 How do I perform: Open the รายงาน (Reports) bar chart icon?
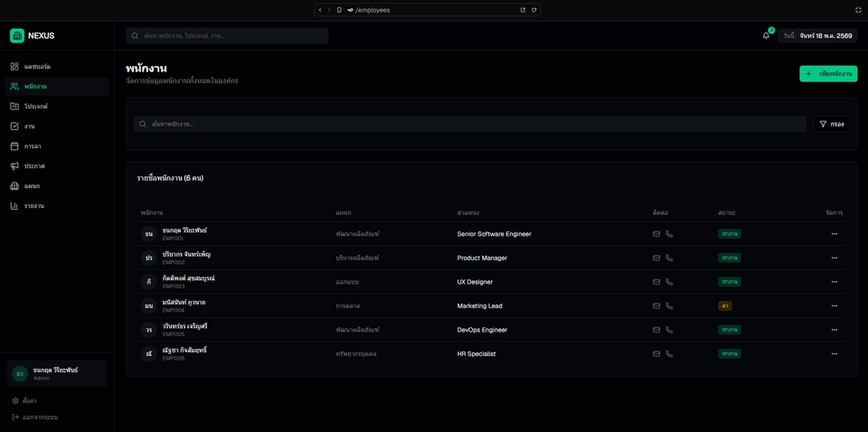click(14, 206)
